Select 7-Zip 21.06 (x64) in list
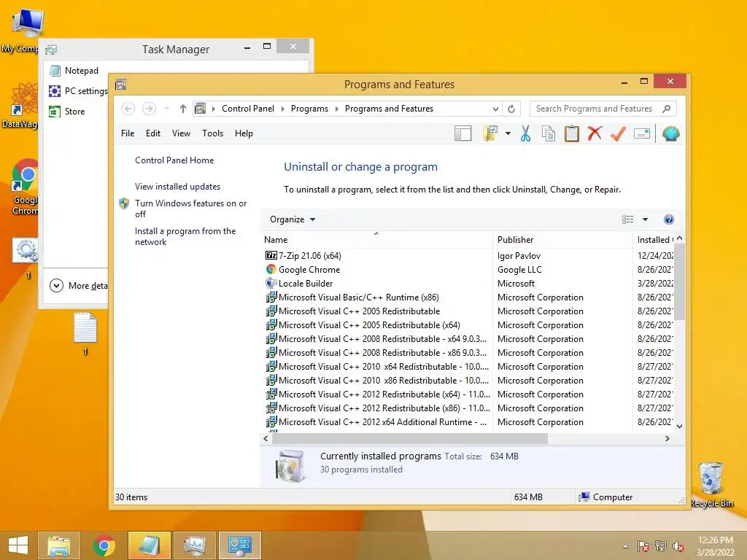 [309, 256]
